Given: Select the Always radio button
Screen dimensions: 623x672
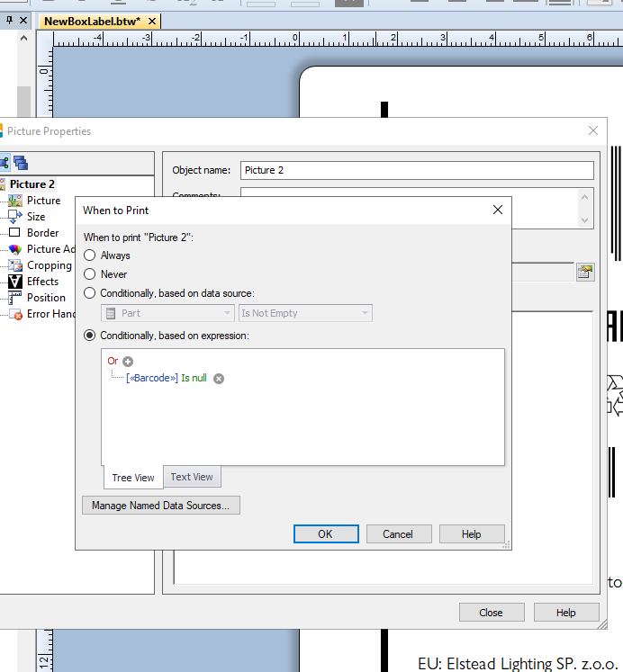Looking at the screenshot, I should (x=90, y=255).
